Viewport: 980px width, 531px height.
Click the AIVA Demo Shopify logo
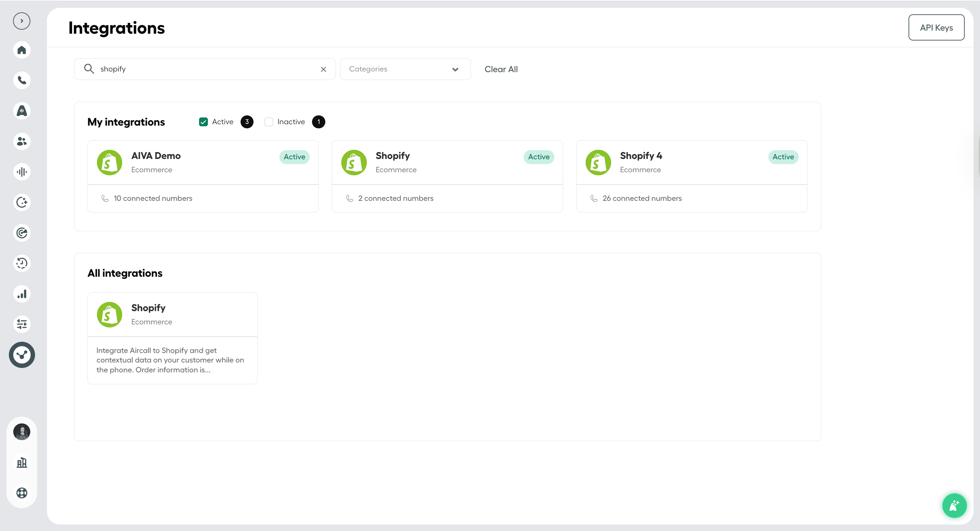(x=110, y=163)
